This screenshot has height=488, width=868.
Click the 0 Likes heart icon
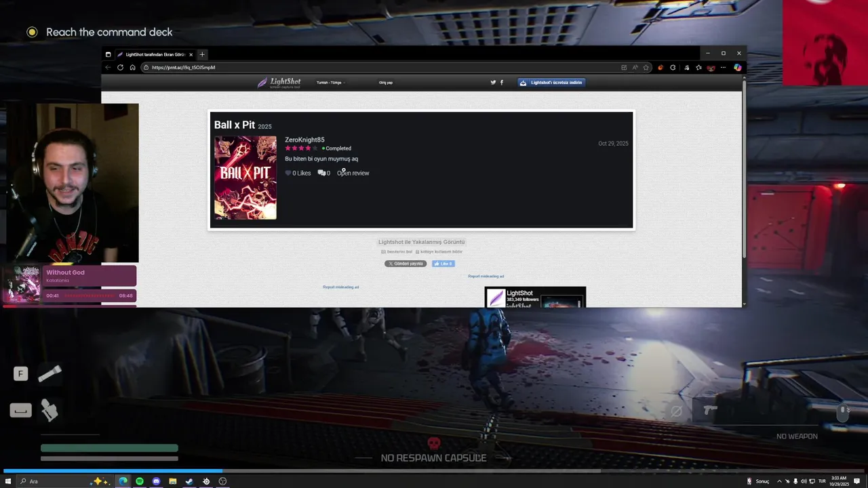[288, 173]
